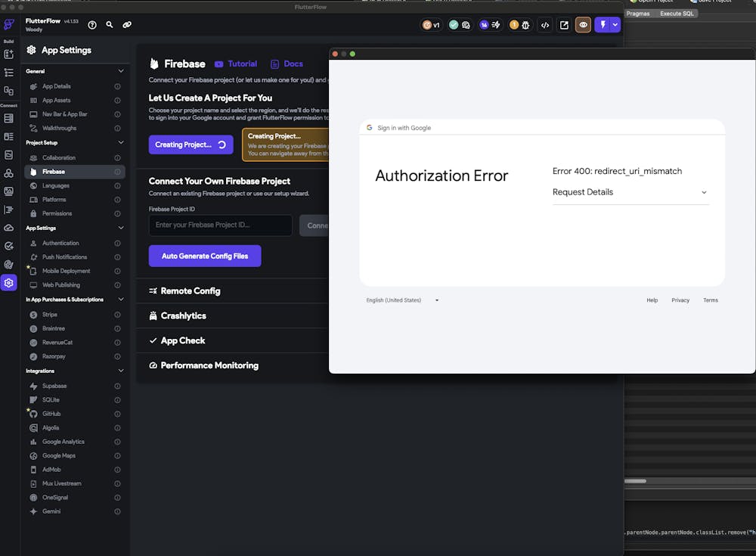Click the search magnifier icon in top bar
Image resolution: width=756 pixels, height=556 pixels.
pos(110,25)
